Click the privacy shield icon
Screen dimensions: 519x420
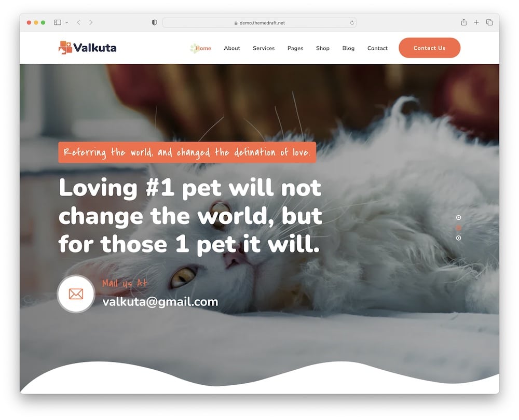click(154, 22)
